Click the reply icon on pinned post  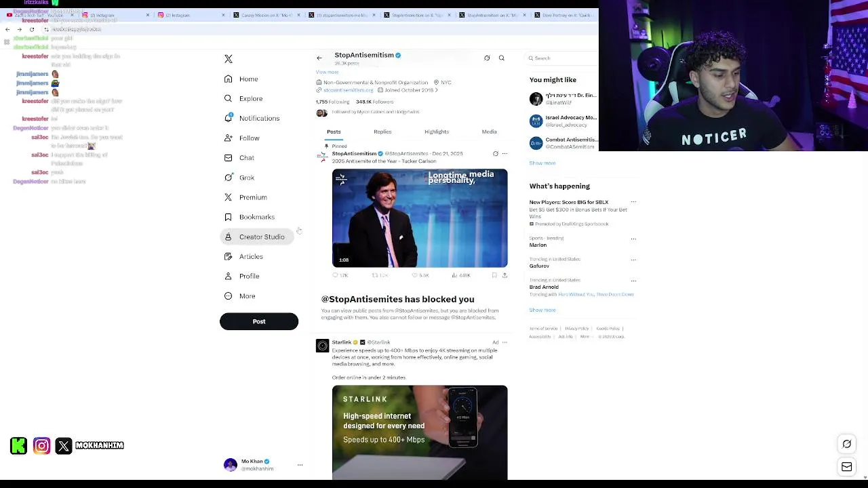pyautogui.click(x=335, y=275)
